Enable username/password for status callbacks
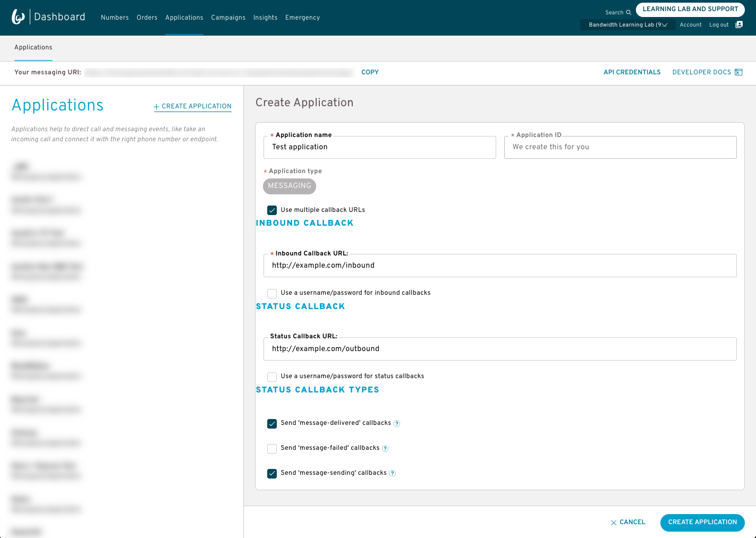 (272, 377)
